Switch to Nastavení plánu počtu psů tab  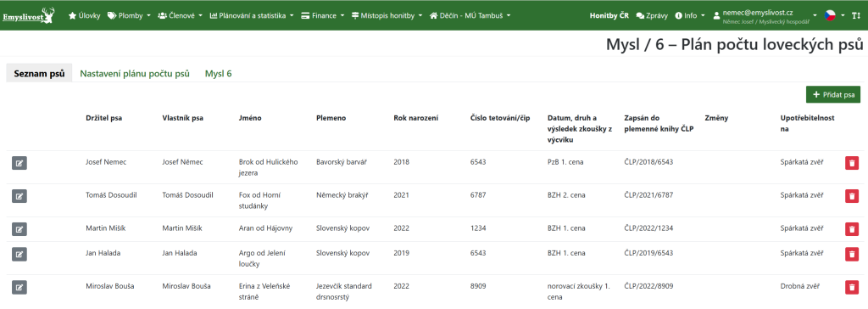135,73
